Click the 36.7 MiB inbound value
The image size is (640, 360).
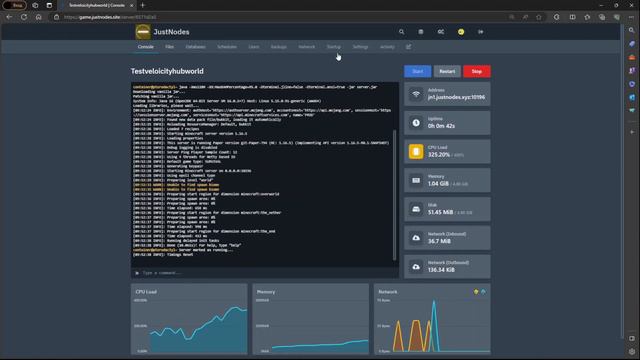coord(439,241)
